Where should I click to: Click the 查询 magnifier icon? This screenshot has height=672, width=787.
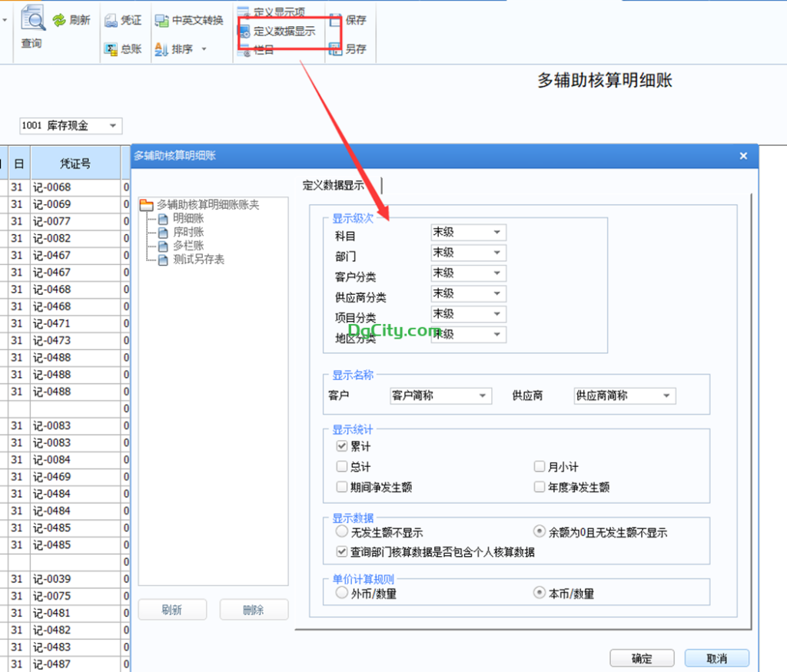pyautogui.click(x=32, y=18)
